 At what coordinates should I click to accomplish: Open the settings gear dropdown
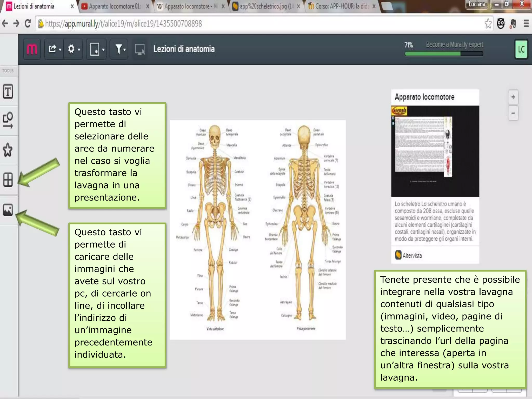pos(74,49)
